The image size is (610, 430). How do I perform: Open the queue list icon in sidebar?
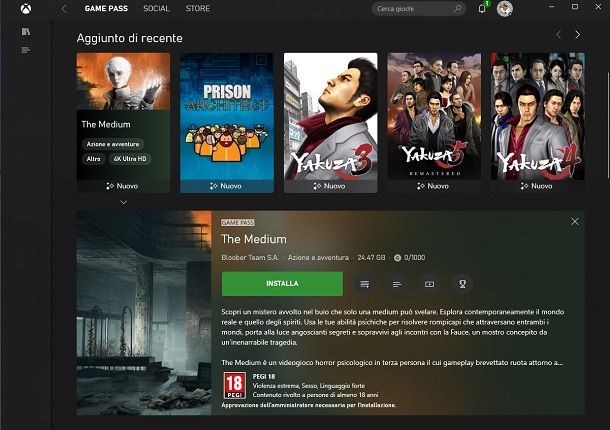(x=26, y=50)
